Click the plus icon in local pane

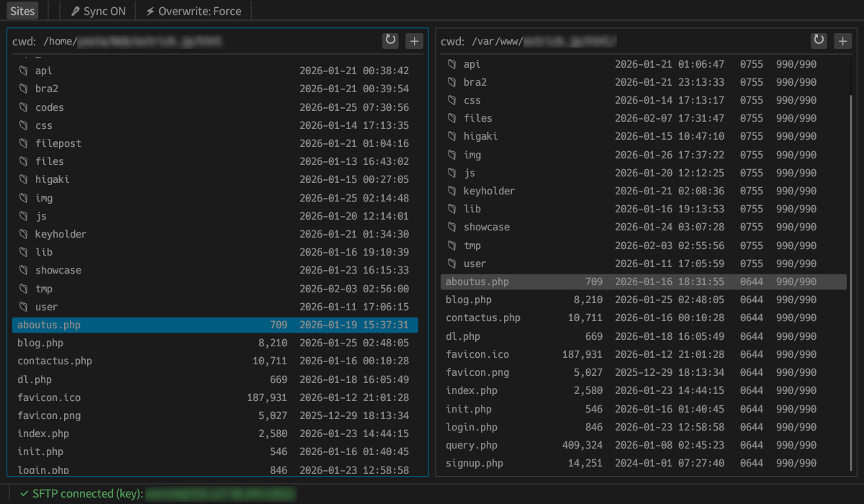pos(414,40)
